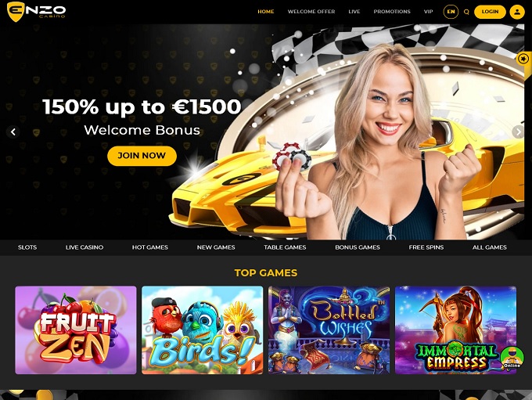
Task: Click the Enzo Casino logo
Action: click(x=36, y=11)
